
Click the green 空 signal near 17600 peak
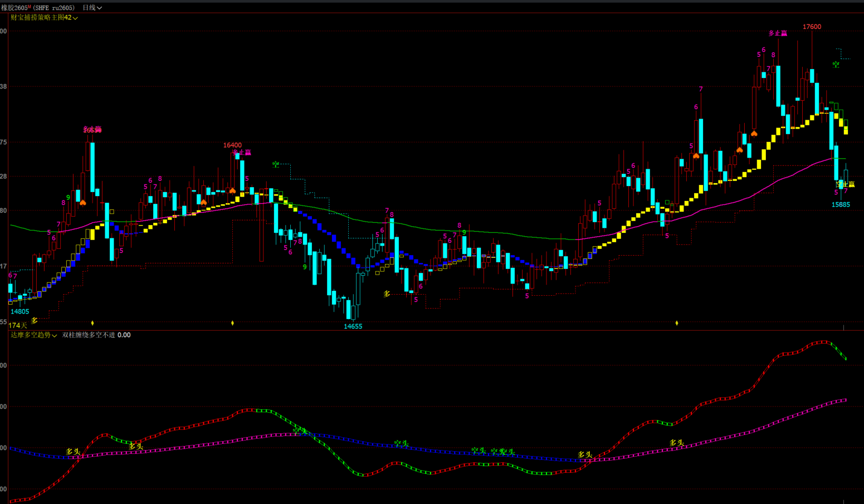(836, 65)
